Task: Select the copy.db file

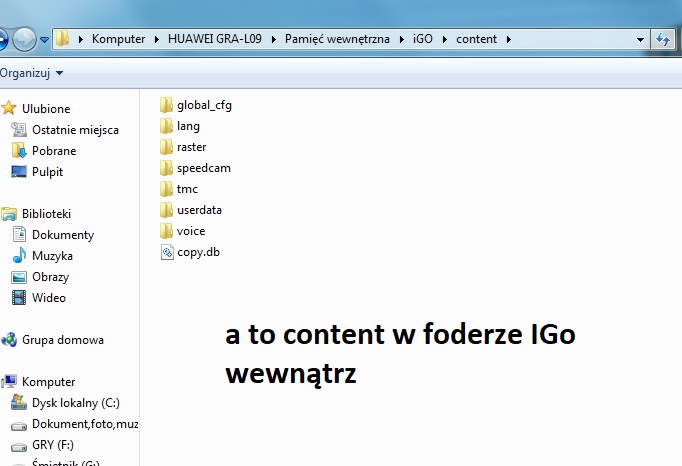Action: (x=197, y=252)
